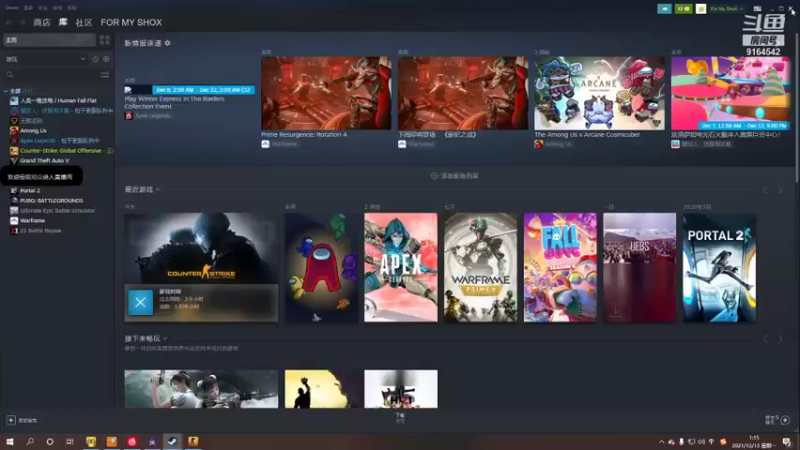Screen dimensions: 800x450
Task: Open Prime Resurgence: Rotation 4 news thumbnail
Action: [326, 93]
